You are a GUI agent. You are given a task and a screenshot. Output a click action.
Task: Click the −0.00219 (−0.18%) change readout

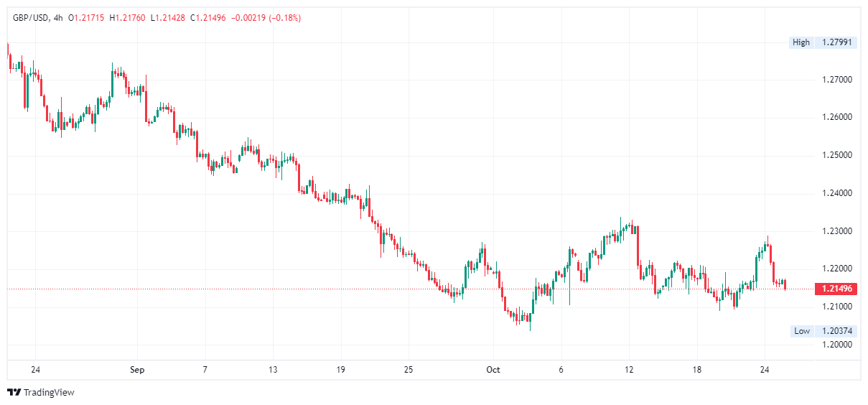point(266,18)
